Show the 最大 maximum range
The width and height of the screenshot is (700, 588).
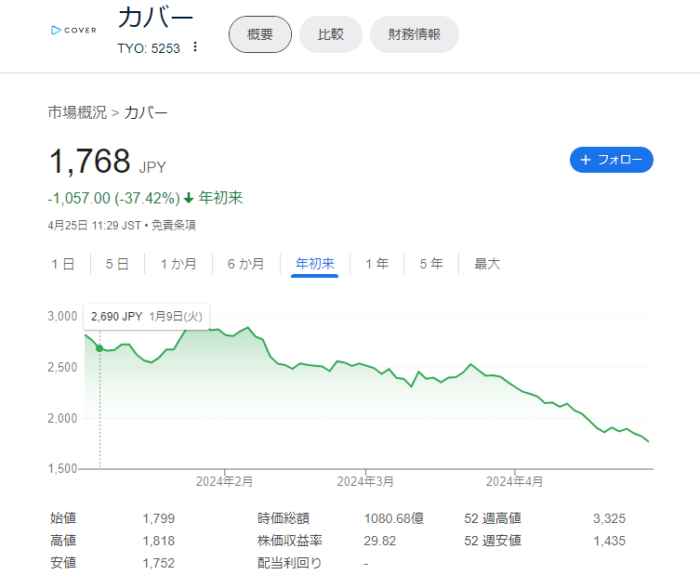[487, 264]
